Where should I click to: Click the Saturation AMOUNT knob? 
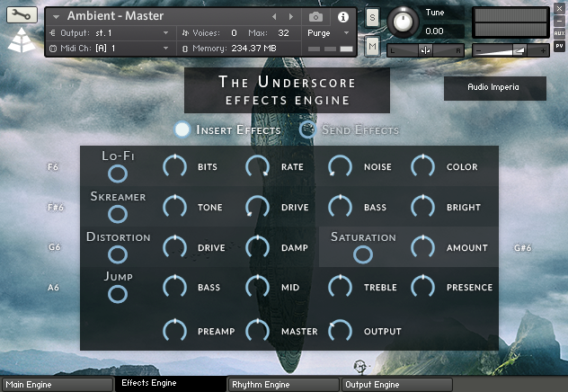[x=422, y=247]
